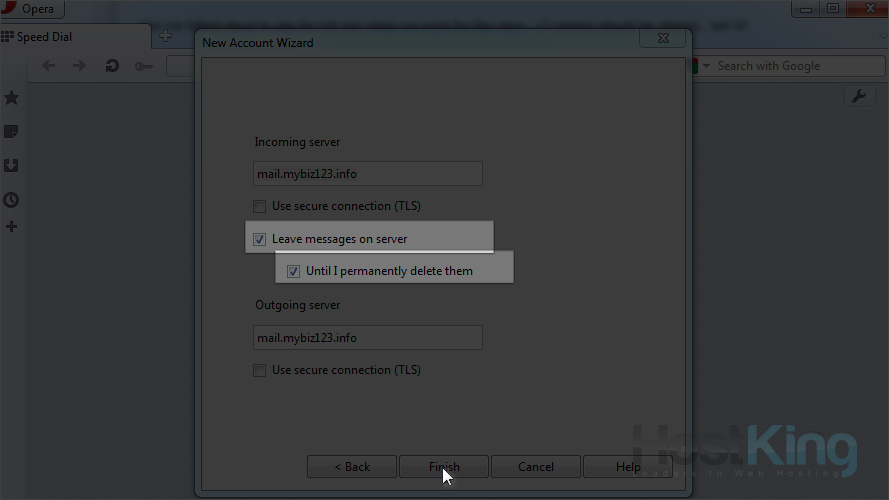Expand the search engine dropdown arrow
Viewport: 889px width, 500px height.
(x=707, y=66)
